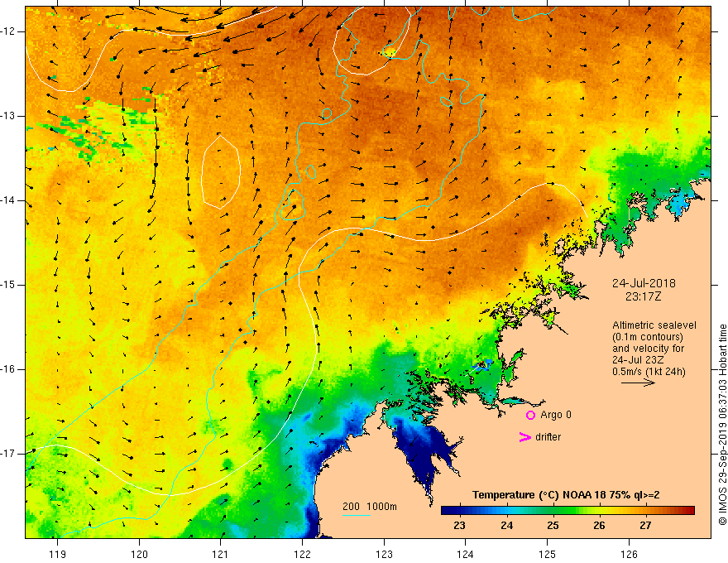Click latitude axis label -15
The height and width of the screenshot is (563, 728).
pyautogui.click(x=8, y=285)
